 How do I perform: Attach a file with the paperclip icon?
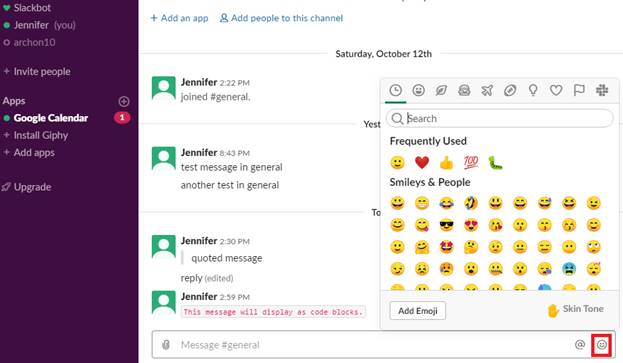(x=166, y=345)
